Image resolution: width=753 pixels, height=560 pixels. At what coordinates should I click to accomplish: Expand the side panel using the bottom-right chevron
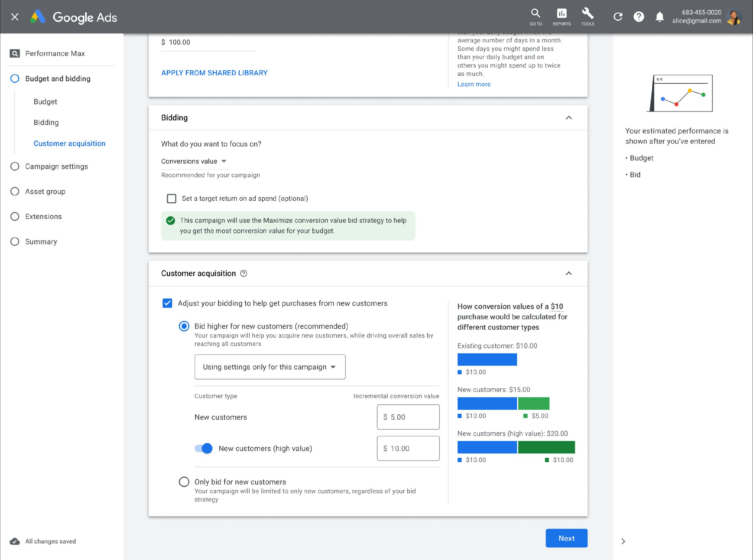point(623,541)
